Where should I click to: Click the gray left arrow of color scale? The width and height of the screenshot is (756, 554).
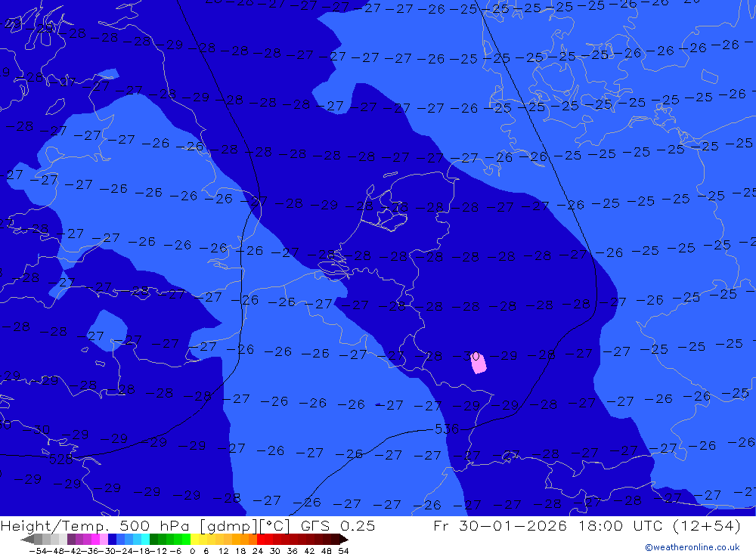click(27, 540)
